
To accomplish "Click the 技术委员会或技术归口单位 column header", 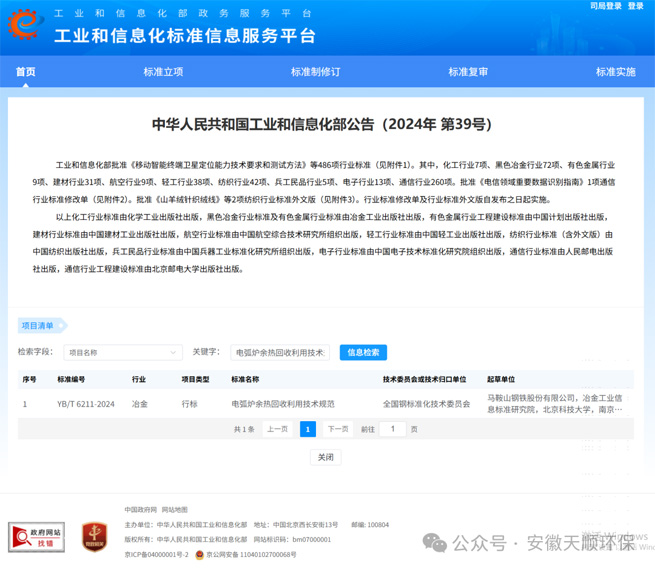I will coord(424,379).
